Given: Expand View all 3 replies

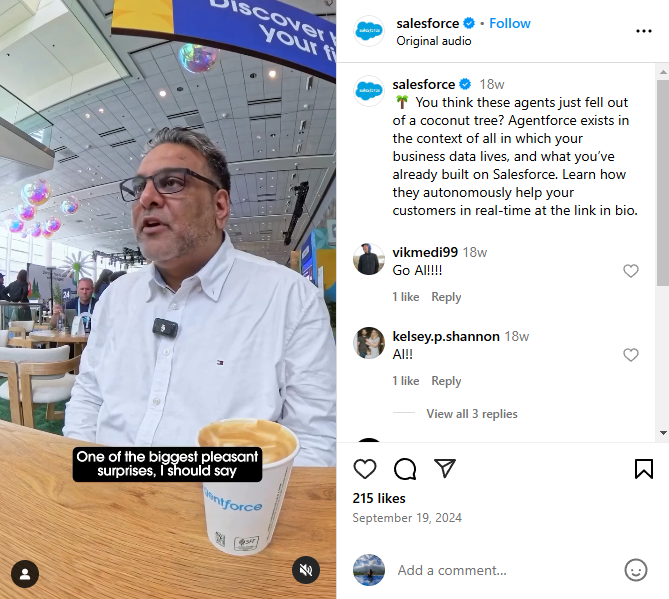Looking at the screenshot, I should (472, 414).
